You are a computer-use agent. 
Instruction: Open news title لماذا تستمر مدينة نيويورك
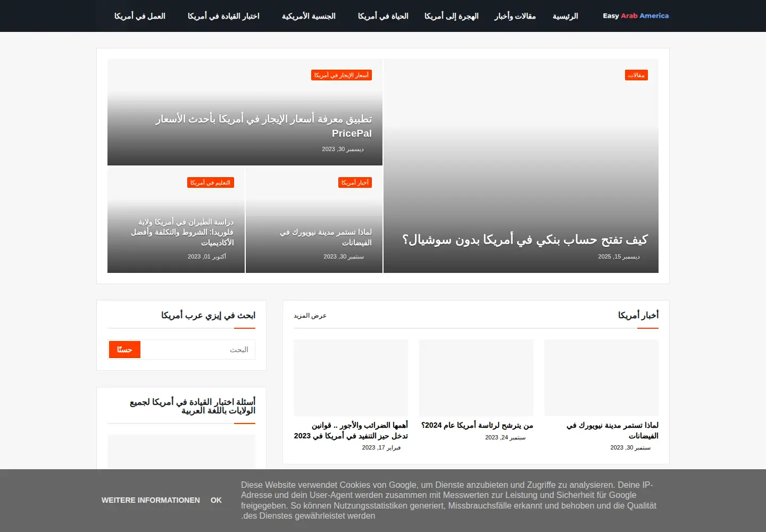(612, 430)
